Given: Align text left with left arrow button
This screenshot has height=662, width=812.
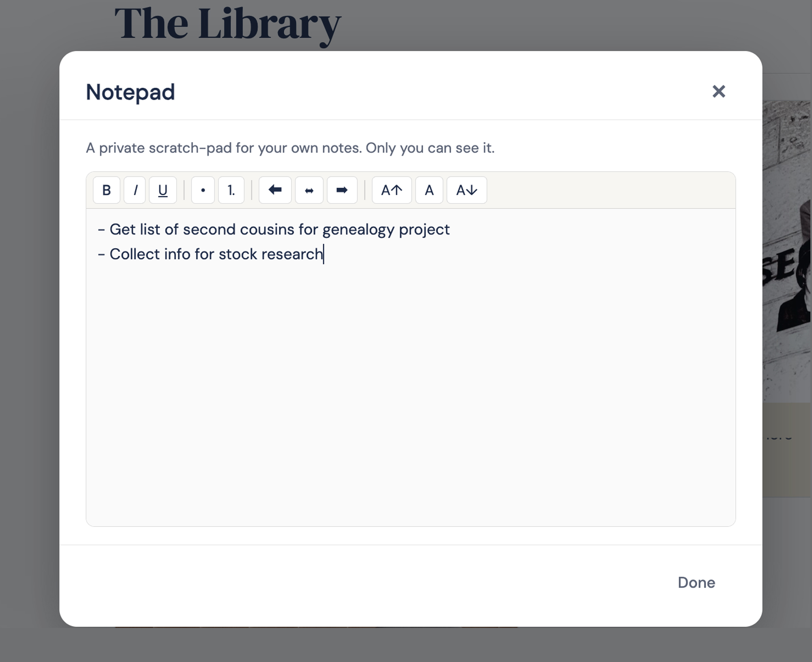Looking at the screenshot, I should tap(275, 190).
